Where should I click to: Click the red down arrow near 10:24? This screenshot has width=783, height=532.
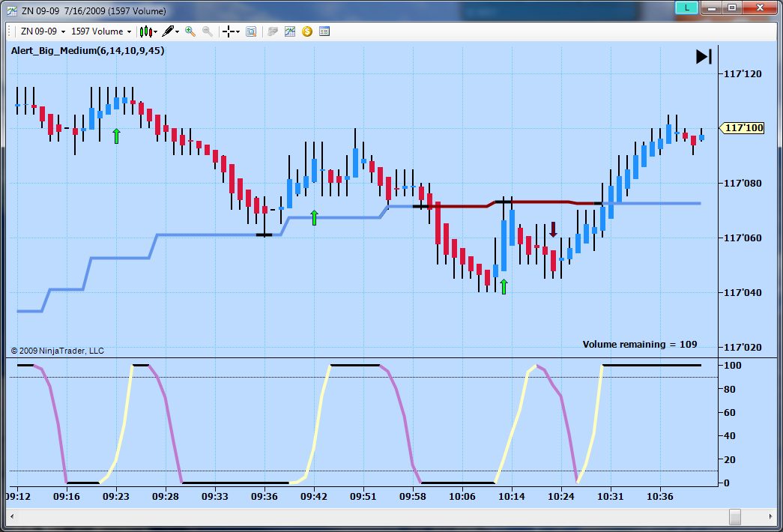coord(553,230)
